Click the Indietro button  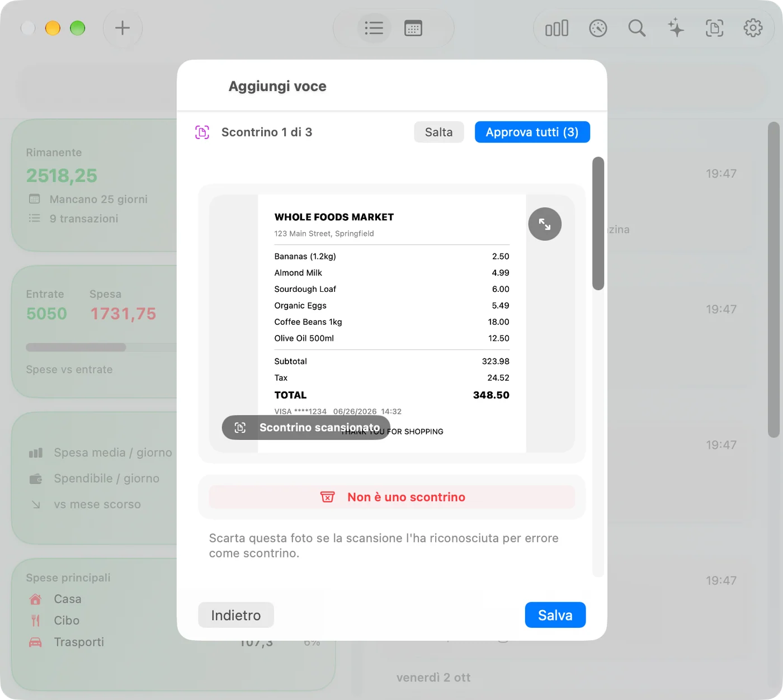click(235, 615)
